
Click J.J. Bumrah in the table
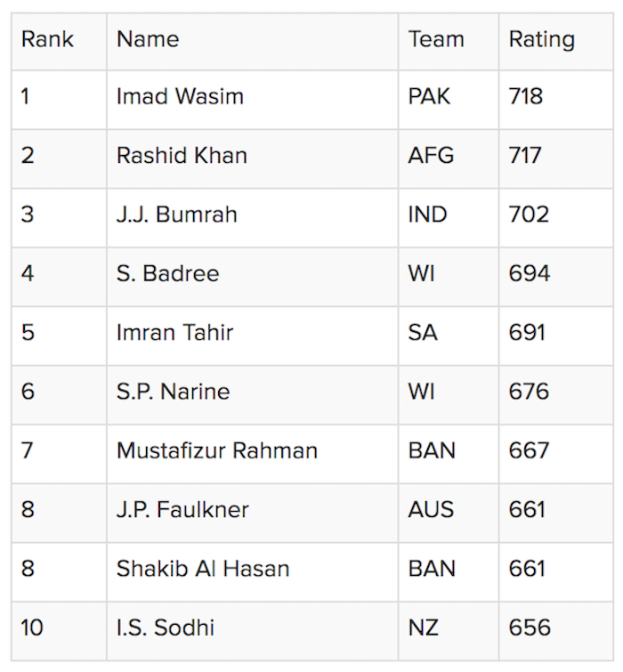pos(176,215)
